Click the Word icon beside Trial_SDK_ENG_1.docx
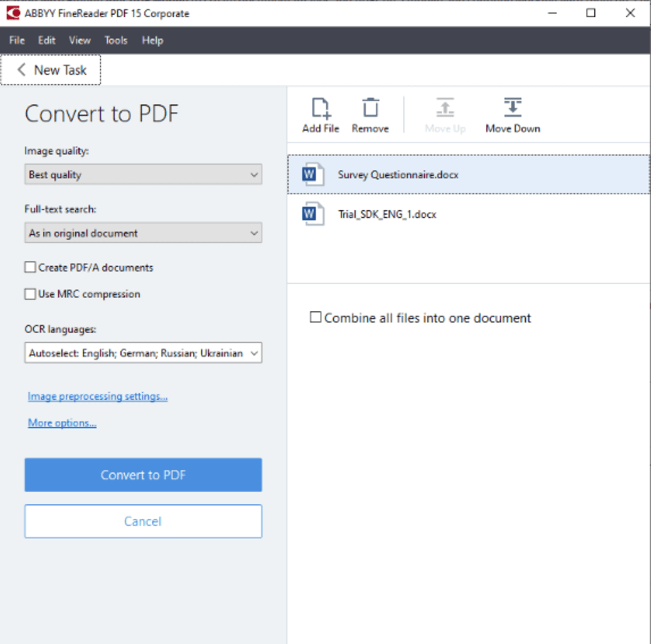Viewport: 651px width, 644px height. pyautogui.click(x=312, y=214)
